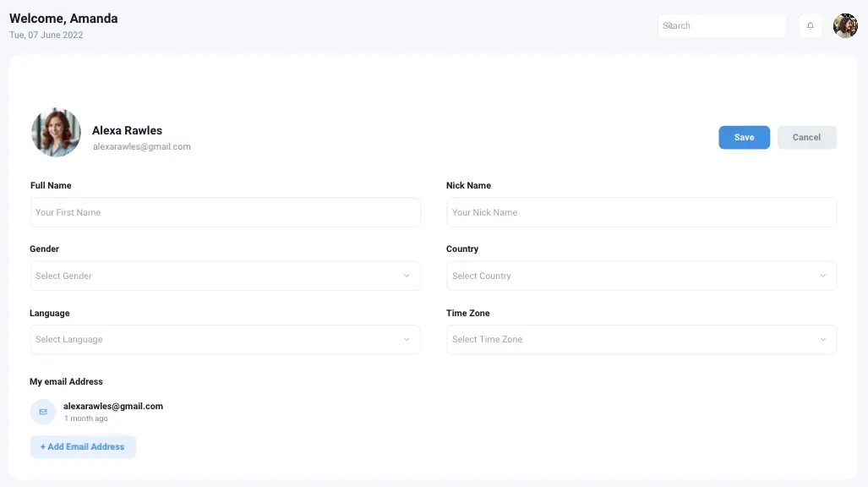Click the 'Nick Name' label
The width and height of the screenshot is (868, 487).
pyautogui.click(x=468, y=186)
